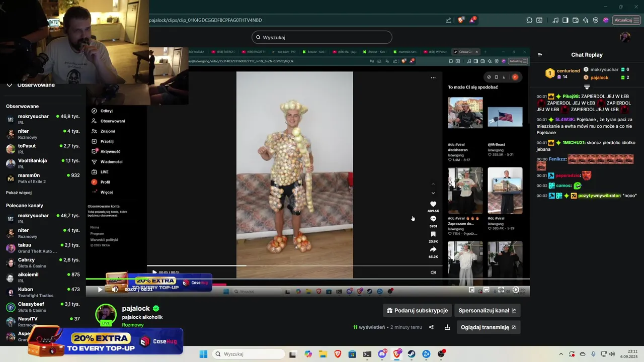The width and height of the screenshot is (644, 362).
Task: Open picture-in-picture mini player icon
Action: point(471,290)
